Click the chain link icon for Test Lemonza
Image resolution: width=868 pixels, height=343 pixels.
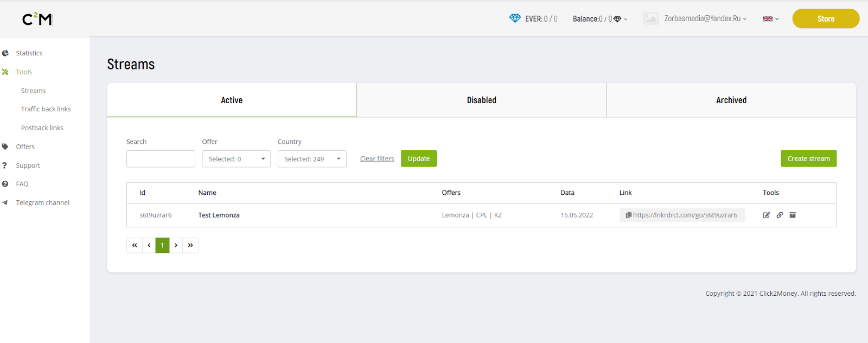pyautogui.click(x=780, y=215)
